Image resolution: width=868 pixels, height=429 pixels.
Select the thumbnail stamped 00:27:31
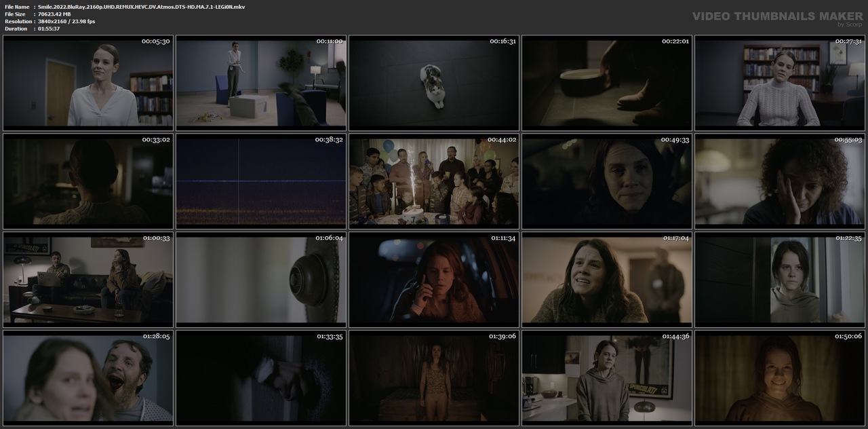[x=780, y=83]
